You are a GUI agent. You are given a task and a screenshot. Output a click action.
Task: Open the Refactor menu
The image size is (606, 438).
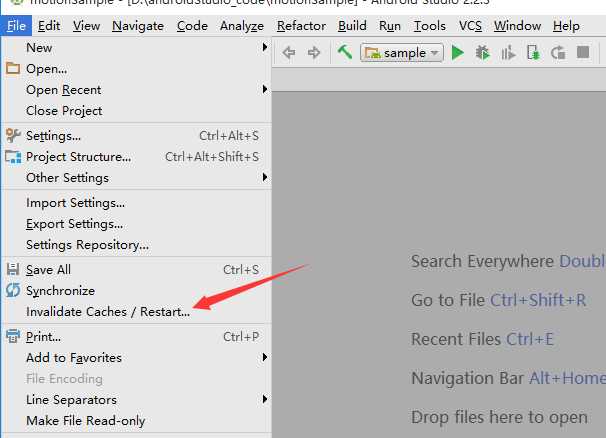click(x=301, y=26)
